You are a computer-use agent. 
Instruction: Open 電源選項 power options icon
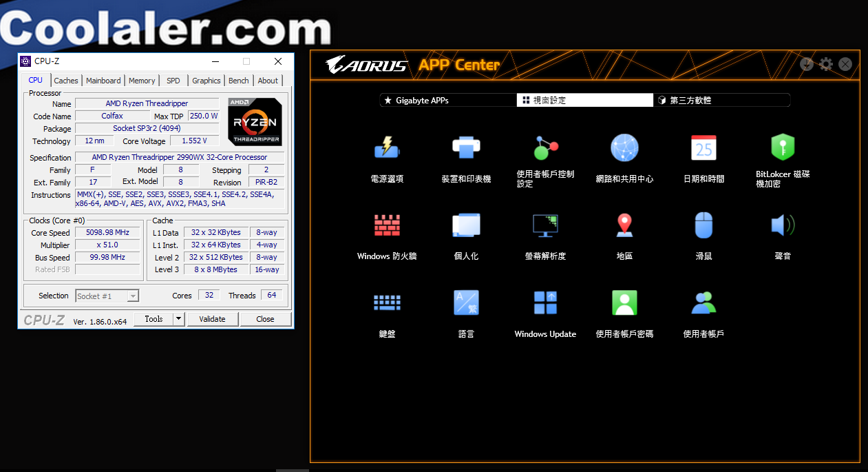tap(387, 147)
